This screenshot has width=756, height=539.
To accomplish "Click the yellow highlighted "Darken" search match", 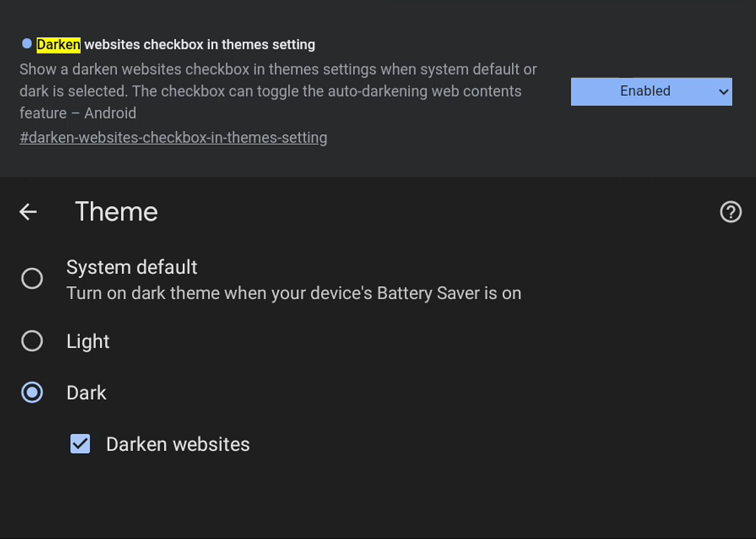I will pos(59,45).
